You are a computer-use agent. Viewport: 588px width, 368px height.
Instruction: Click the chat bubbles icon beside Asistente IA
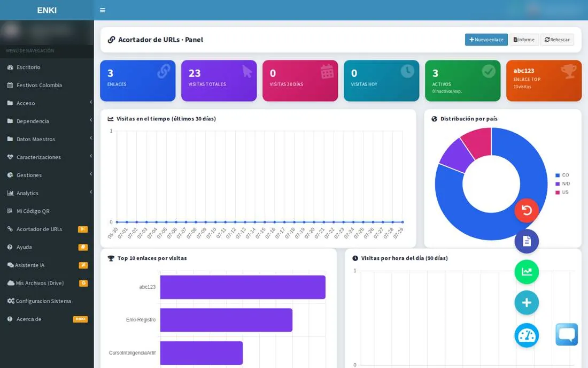11,265
